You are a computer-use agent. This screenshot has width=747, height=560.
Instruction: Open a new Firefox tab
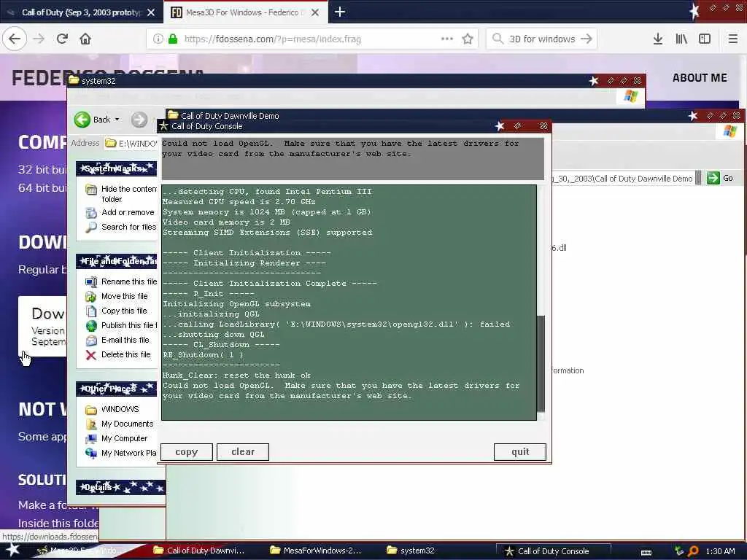[340, 12]
